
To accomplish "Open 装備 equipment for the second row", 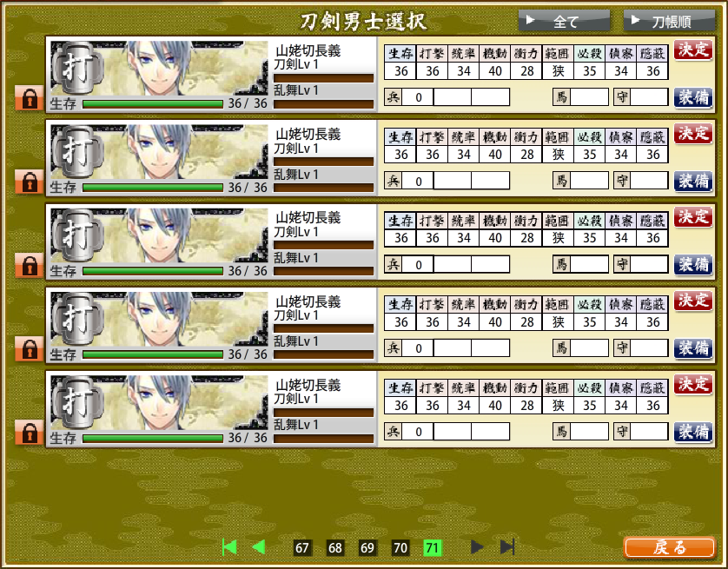I will click(x=693, y=181).
